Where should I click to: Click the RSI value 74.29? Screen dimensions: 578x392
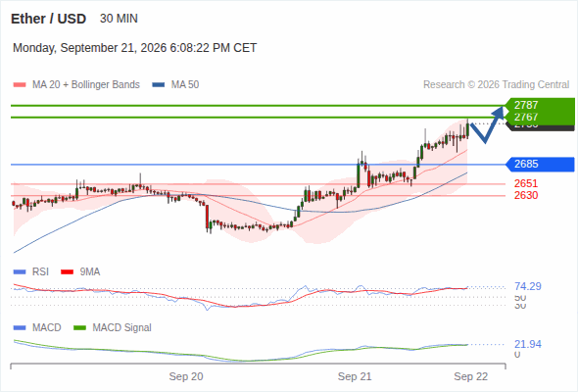(x=528, y=286)
